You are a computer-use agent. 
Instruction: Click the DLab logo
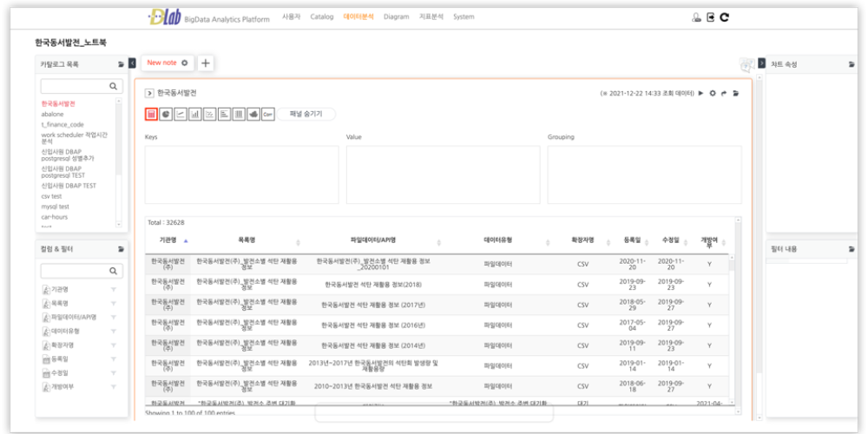166,17
